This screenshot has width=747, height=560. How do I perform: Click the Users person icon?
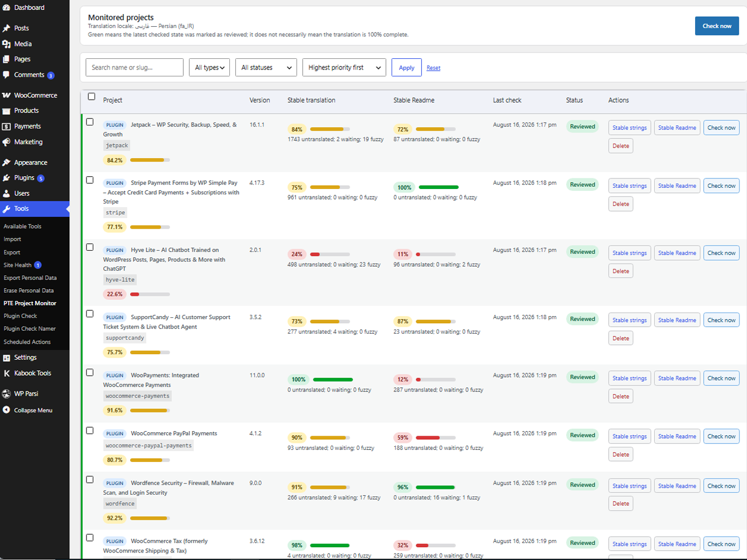tap(6, 193)
